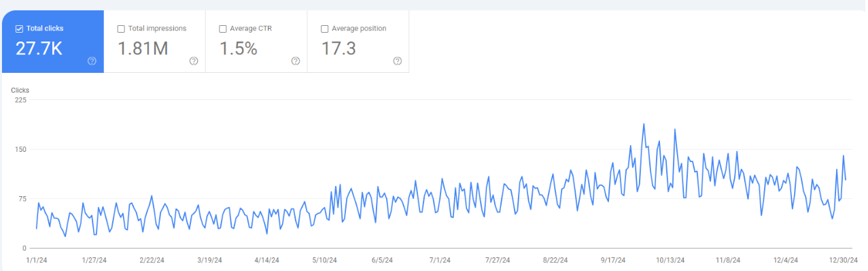
Task: Open the help icon on Average CTR card
Action: click(x=296, y=61)
